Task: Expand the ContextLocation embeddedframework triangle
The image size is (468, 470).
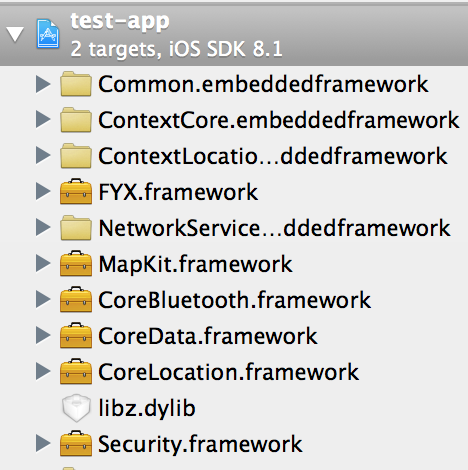Action: pyautogui.click(x=43, y=156)
